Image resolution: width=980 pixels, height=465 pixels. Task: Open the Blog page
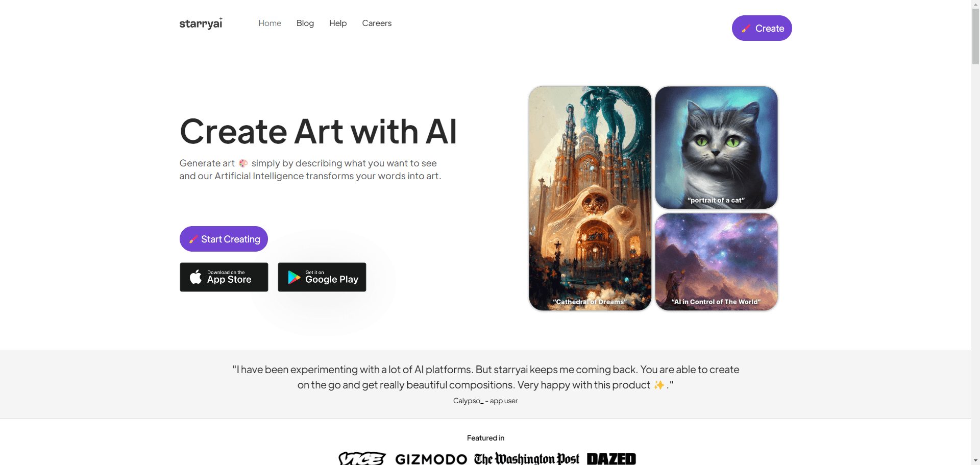click(x=305, y=23)
